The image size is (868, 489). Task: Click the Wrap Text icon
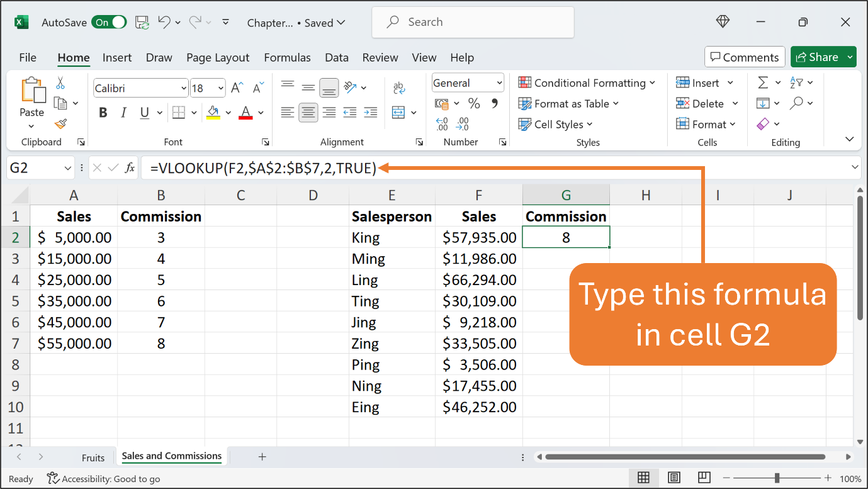(x=399, y=87)
